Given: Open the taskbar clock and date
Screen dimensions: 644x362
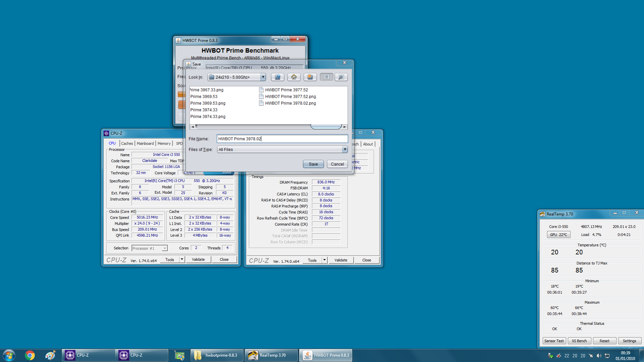Looking at the screenshot, I should pyautogui.click(x=625, y=356).
